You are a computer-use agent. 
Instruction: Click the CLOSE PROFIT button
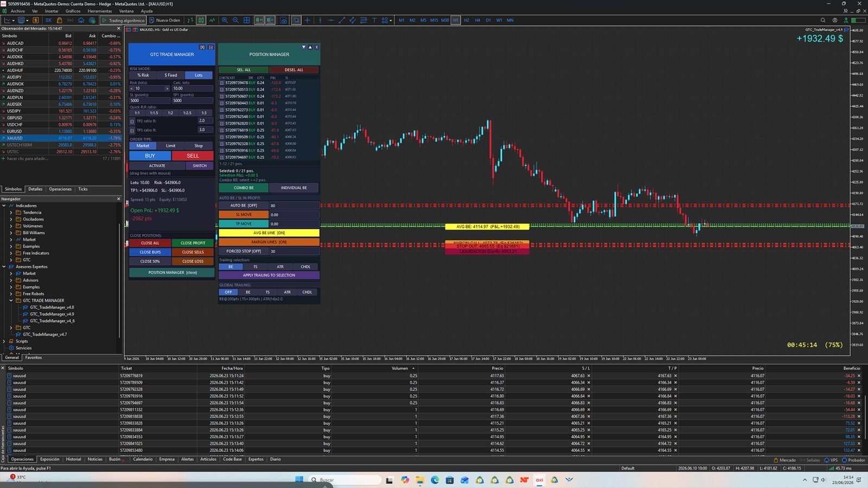(193, 243)
